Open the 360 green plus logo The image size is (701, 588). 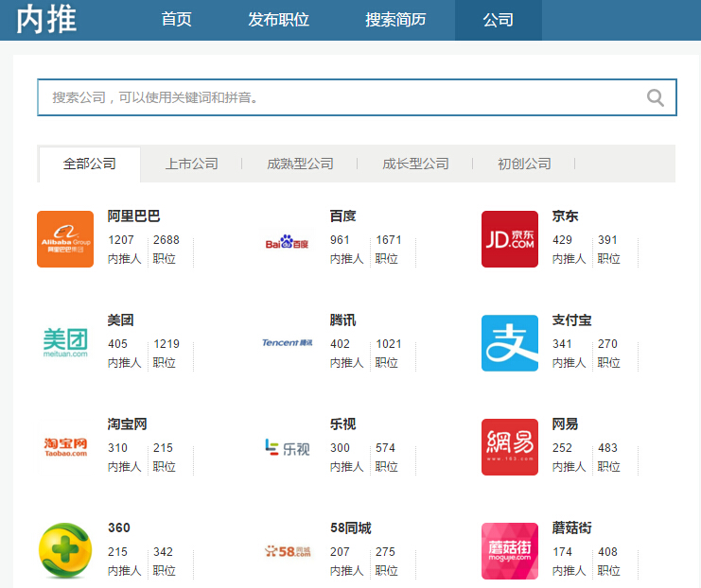[65, 551]
